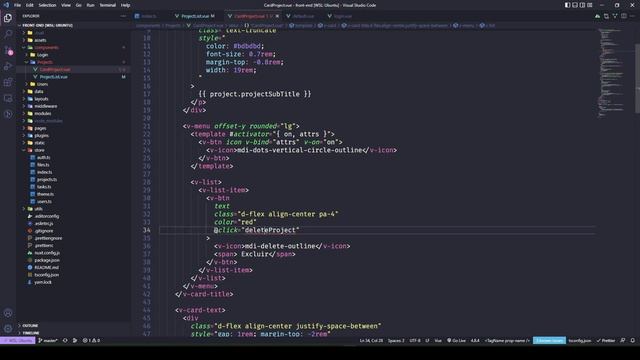Open ProjectList.vue in explorer tree
Screen dimensions: 640x360
(53, 77)
